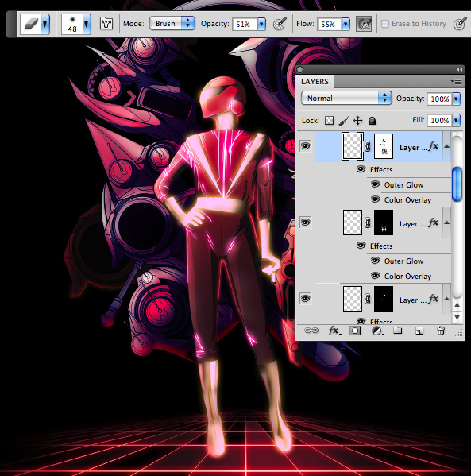Add a layer mask icon
The height and width of the screenshot is (476, 471).
point(355,331)
